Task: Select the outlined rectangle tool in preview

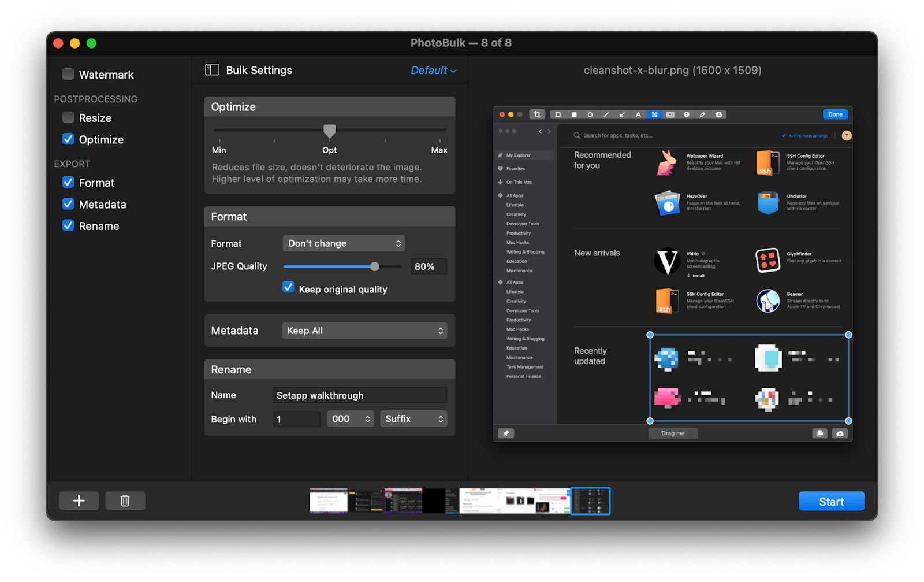Action: [558, 114]
